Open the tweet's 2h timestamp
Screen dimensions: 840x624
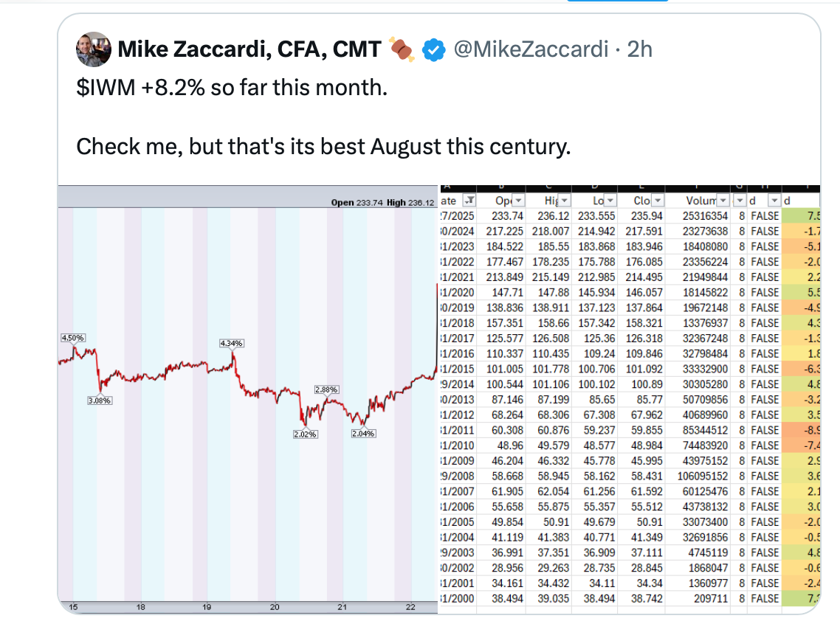(x=639, y=49)
